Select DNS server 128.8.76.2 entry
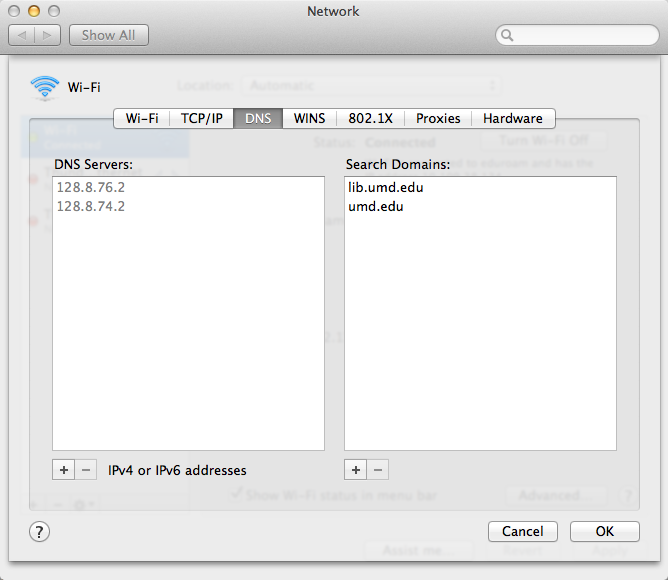The height and width of the screenshot is (580, 668). pos(91,187)
